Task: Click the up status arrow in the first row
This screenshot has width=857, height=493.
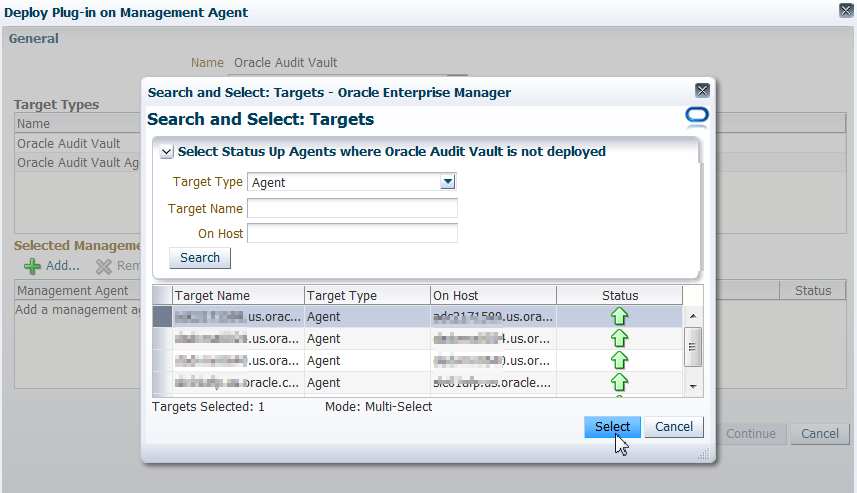Action: (x=619, y=316)
